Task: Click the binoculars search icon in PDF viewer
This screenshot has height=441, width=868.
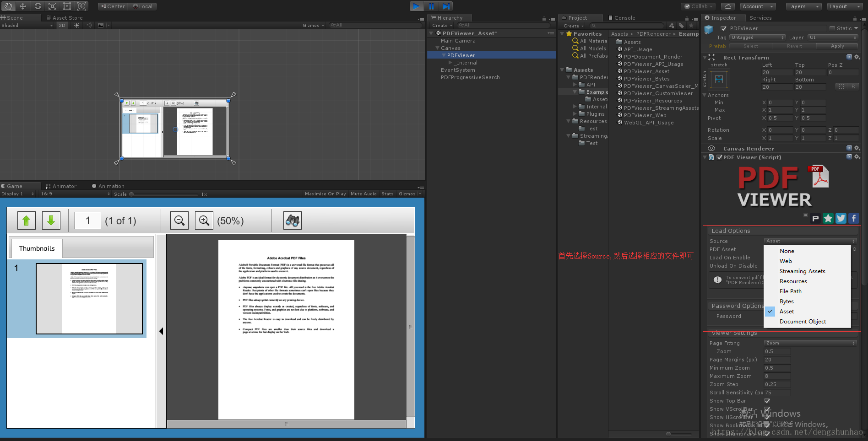Action: 292,220
